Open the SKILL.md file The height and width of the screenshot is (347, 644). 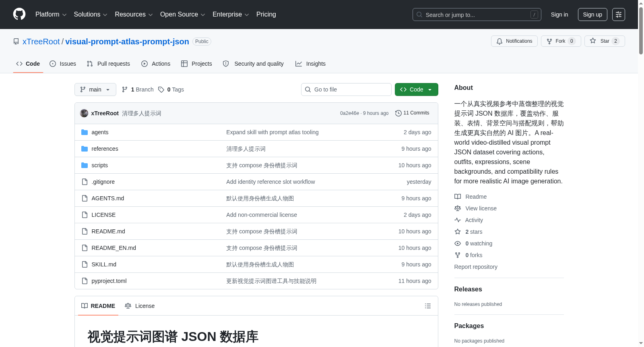[104, 264]
